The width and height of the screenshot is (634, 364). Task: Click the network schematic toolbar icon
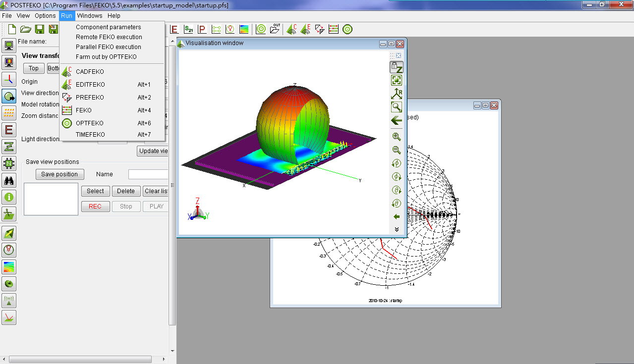216,29
